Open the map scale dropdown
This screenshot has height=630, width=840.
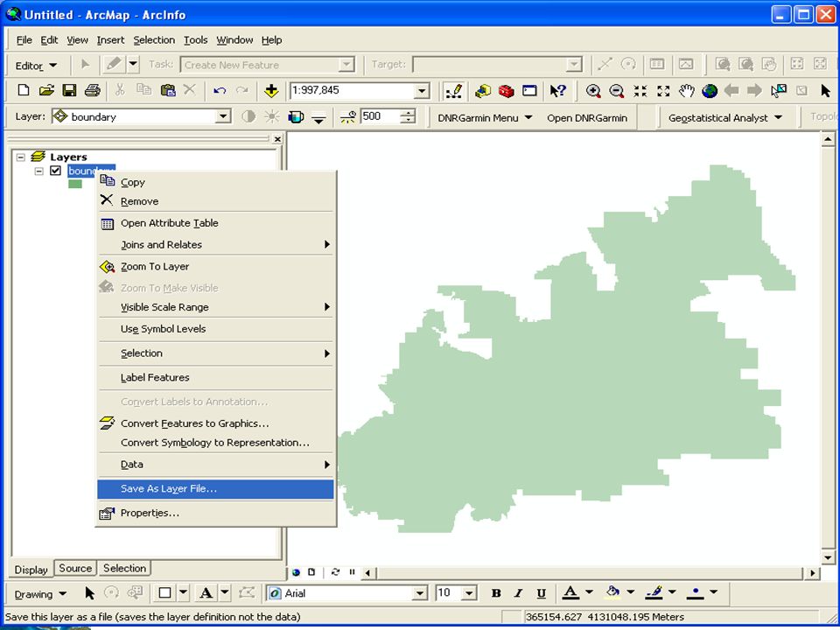pyautogui.click(x=422, y=91)
